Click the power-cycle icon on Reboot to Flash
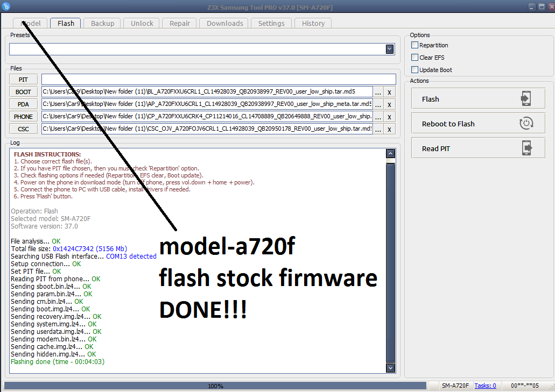 (526, 123)
